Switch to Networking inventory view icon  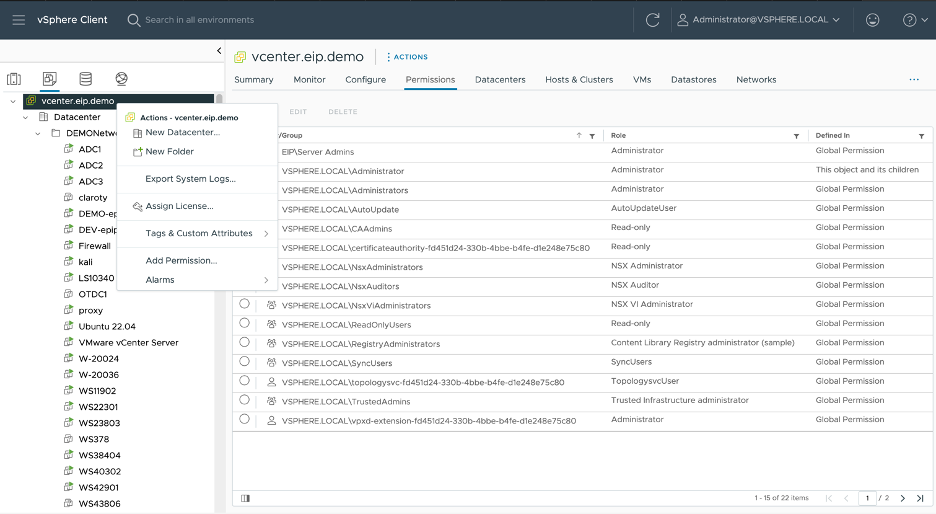[121, 79]
